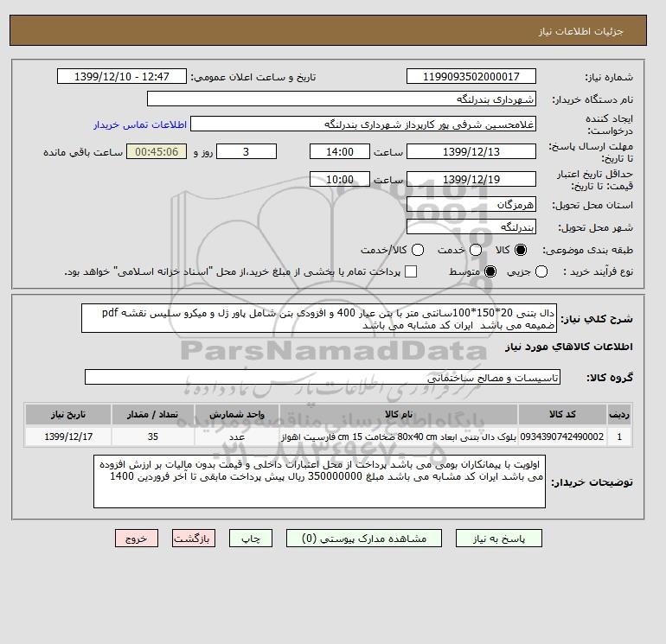Viewport: 666px width, 644px height.
Task: Click the request creator name field
Action: click(x=363, y=124)
